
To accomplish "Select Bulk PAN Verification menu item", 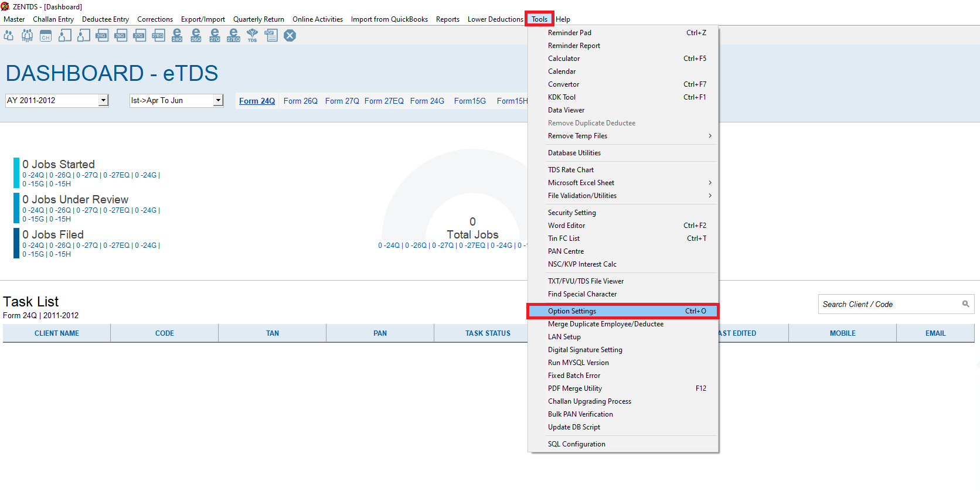I will tap(623, 414).
